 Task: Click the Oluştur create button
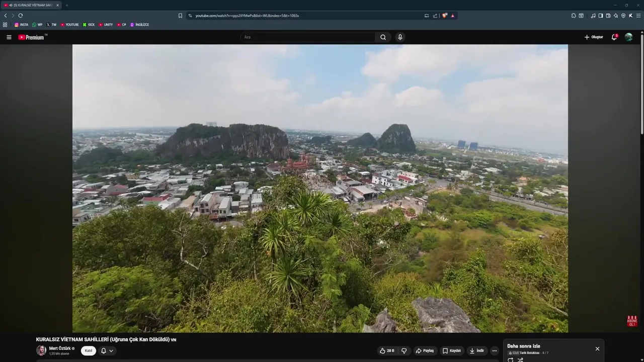click(594, 37)
